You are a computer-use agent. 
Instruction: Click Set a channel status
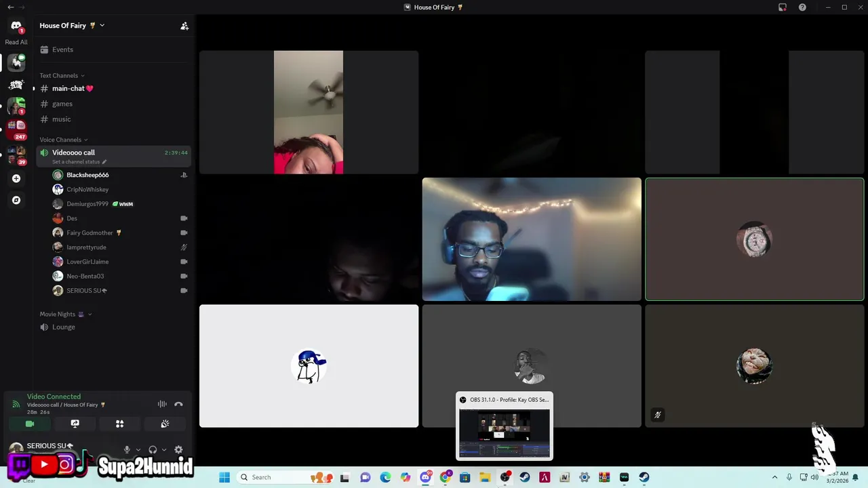79,162
